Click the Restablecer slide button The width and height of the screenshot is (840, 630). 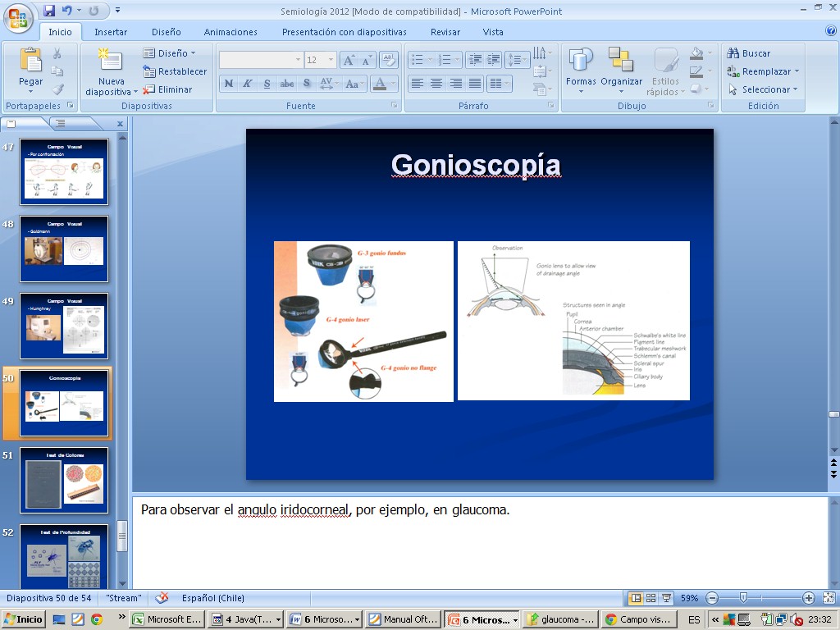click(x=174, y=71)
